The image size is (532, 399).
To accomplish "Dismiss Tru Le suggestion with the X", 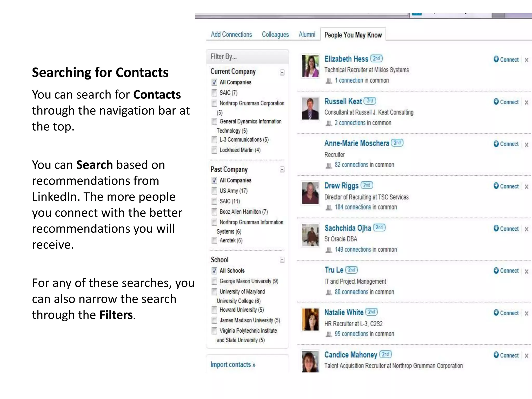I will click(x=527, y=271).
